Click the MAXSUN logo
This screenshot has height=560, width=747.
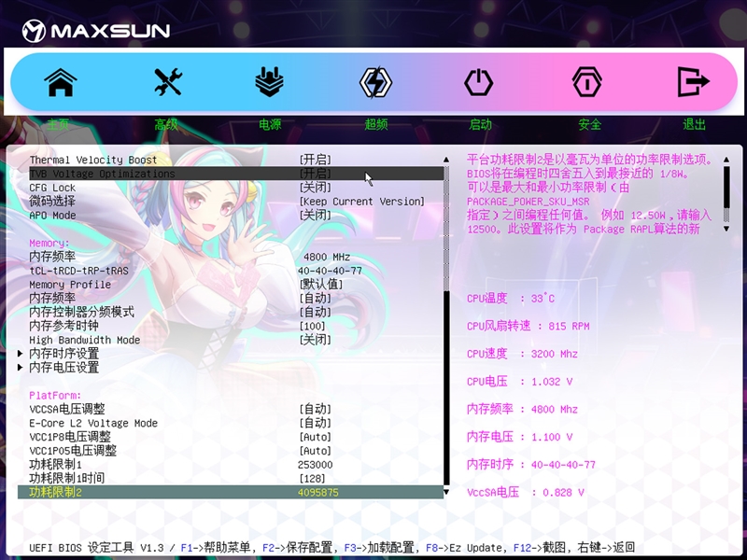coord(96,31)
